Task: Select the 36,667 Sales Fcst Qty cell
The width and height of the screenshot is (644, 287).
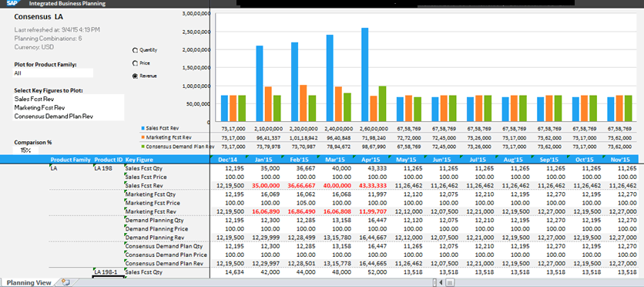Action: pos(307,169)
